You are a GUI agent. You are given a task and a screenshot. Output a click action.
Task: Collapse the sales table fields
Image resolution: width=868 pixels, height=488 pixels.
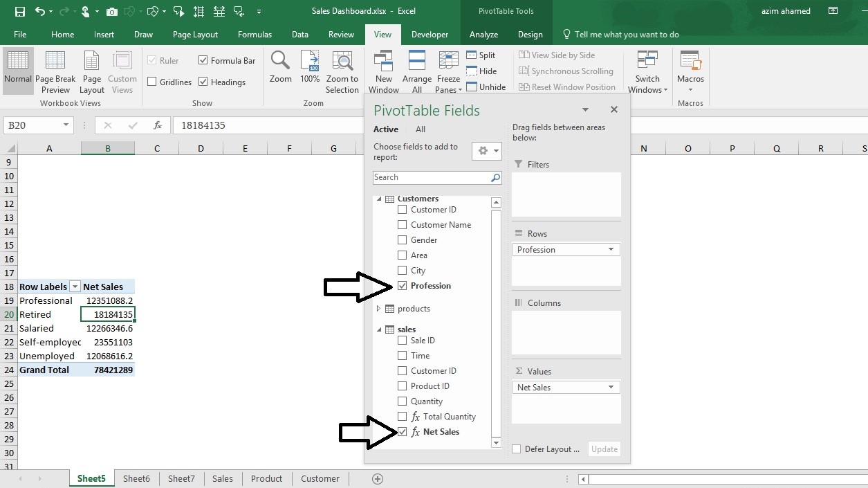[378, 329]
